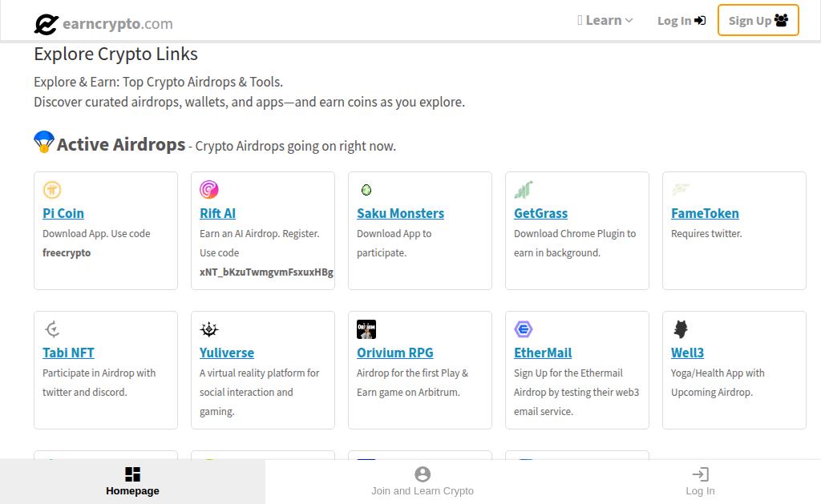Click the Orivium RPG game thumbnail
The width and height of the screenshot is (821, 504).
click(366, 329)
